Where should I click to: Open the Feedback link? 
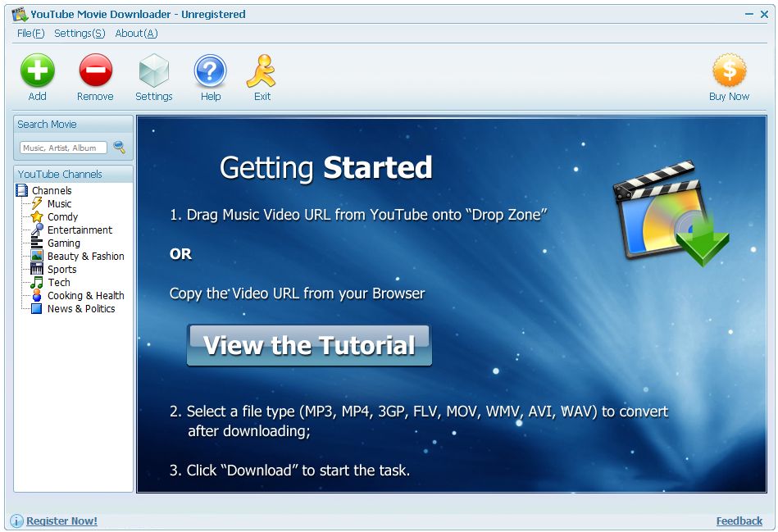pyautogui.click(x=739, y=521)
